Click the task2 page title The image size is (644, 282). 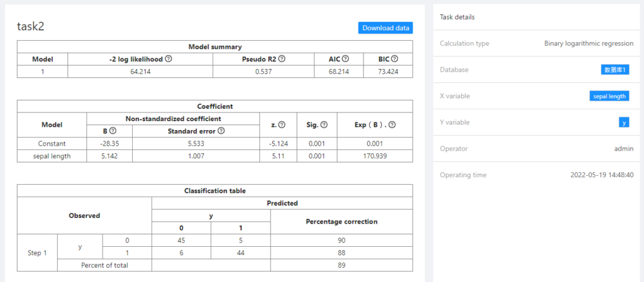click(x=31, y=27)
